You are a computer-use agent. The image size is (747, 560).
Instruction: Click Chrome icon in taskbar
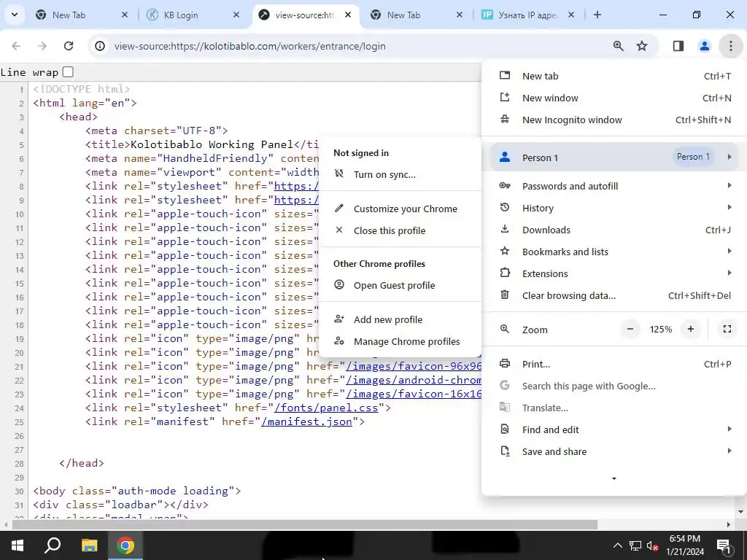click(125, 545)
